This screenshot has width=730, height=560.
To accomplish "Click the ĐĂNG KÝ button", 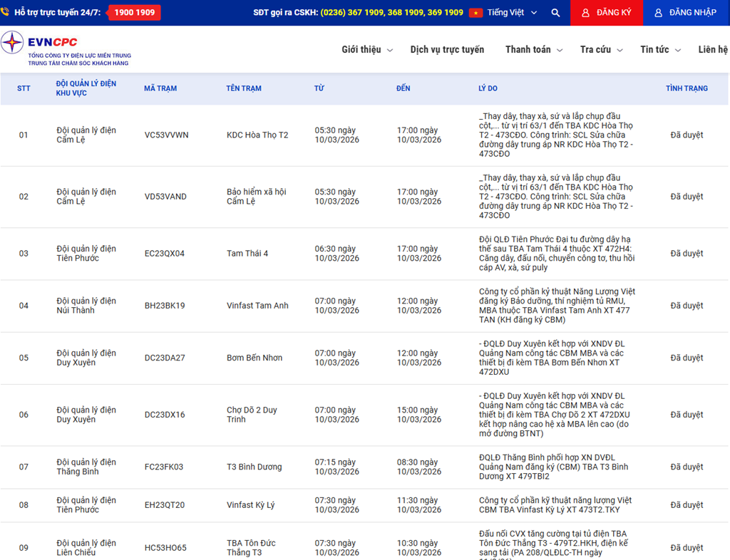I will (x=607, y=13).
